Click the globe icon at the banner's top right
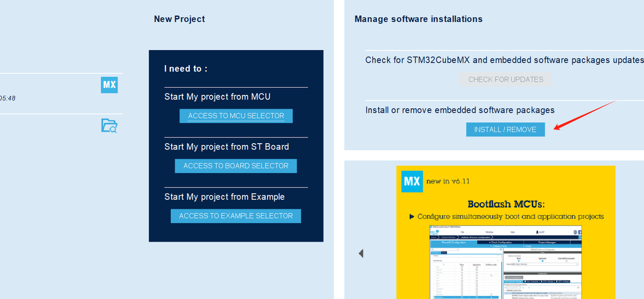The width and height of the screenshot is (644, 299). (x=575, y=232)
